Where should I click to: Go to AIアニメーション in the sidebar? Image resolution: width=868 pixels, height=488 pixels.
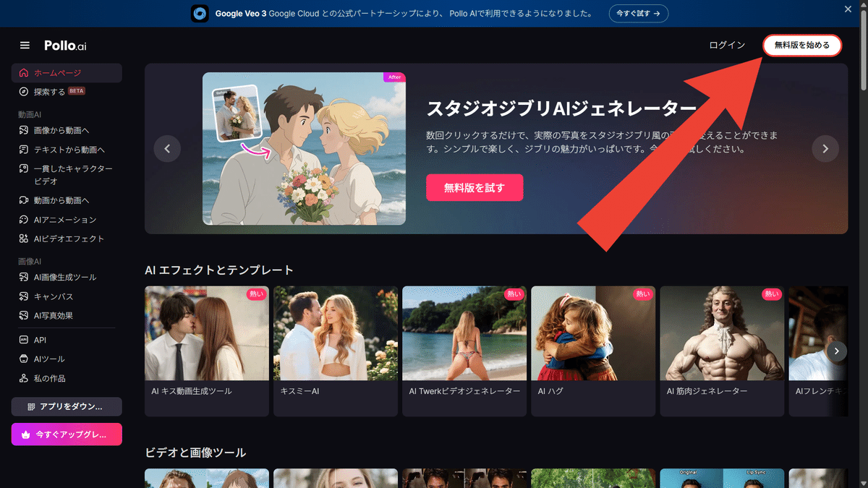67,220
